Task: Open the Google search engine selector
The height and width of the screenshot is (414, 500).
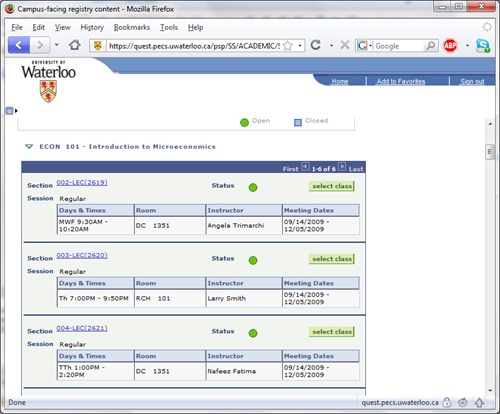Action: pyautogui.click(x=364, y=46)
